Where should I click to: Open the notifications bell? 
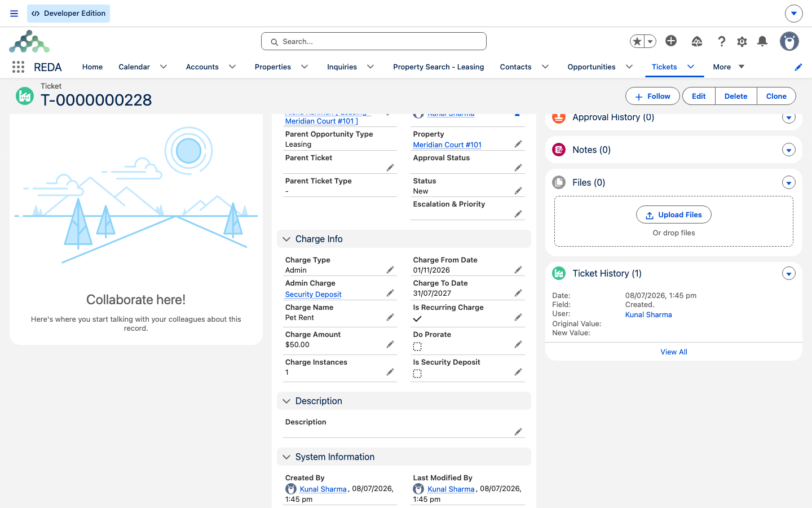762,41
